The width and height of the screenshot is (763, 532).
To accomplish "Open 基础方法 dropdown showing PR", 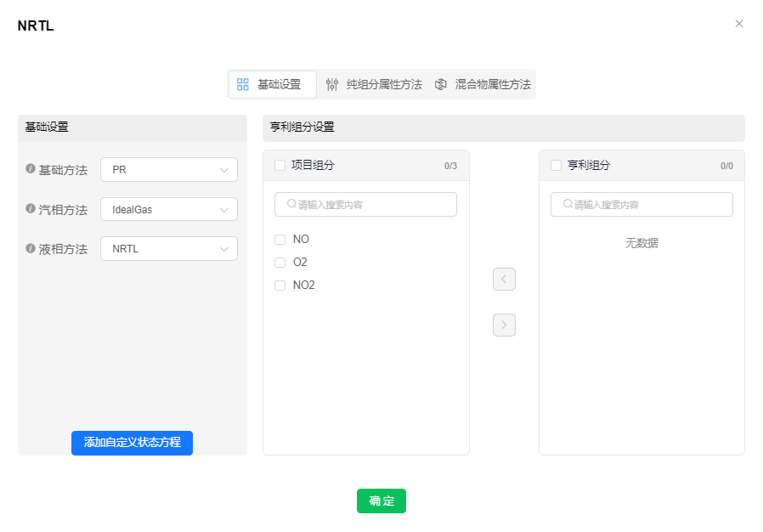I will [x=169, y=169].
